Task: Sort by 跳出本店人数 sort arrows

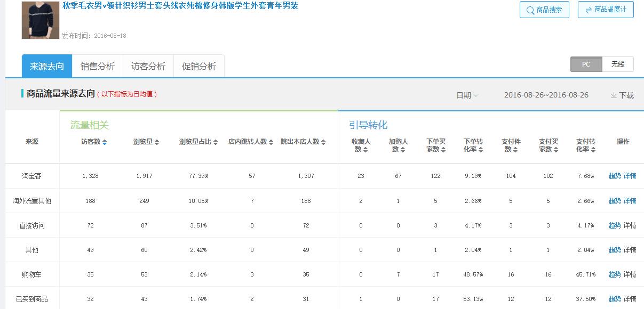Action: tap(323, 143)
